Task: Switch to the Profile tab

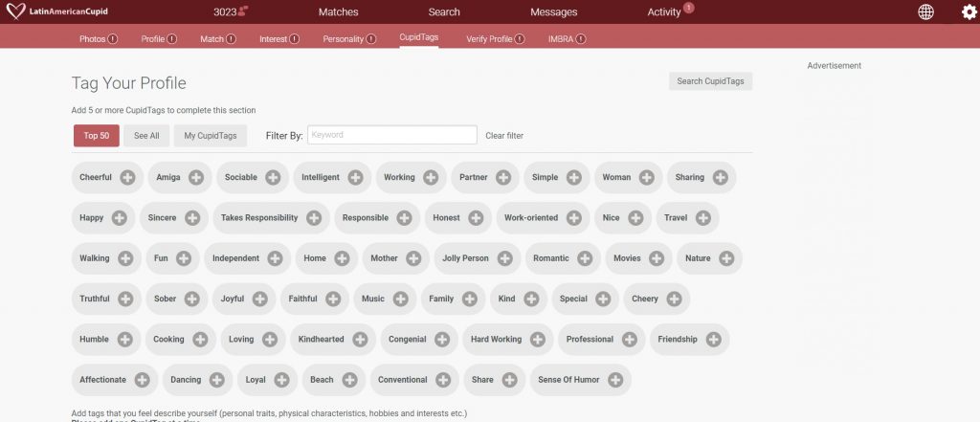Action: coord(159,39)
